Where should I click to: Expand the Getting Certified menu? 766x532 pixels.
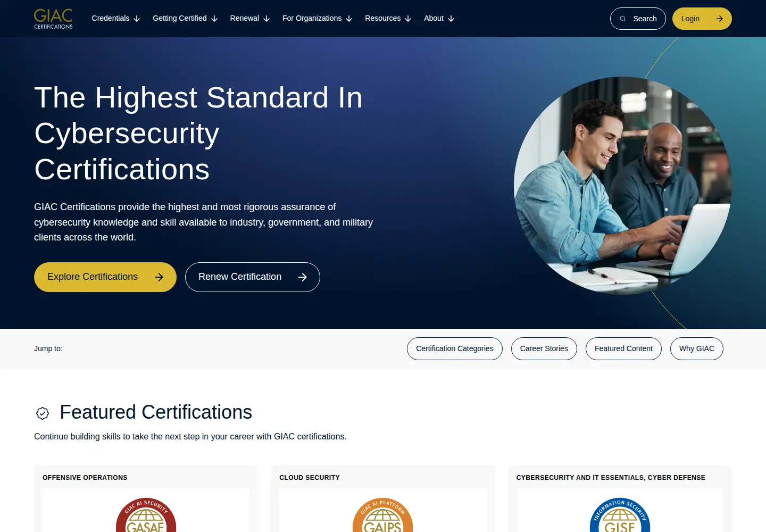[x=185, y=19]
